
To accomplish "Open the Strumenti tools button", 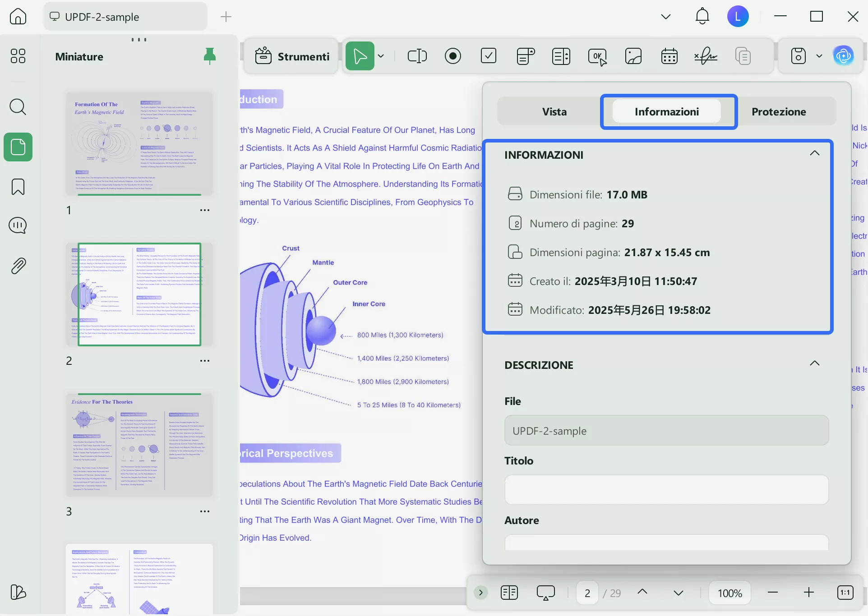I will (x=292, y=56).
